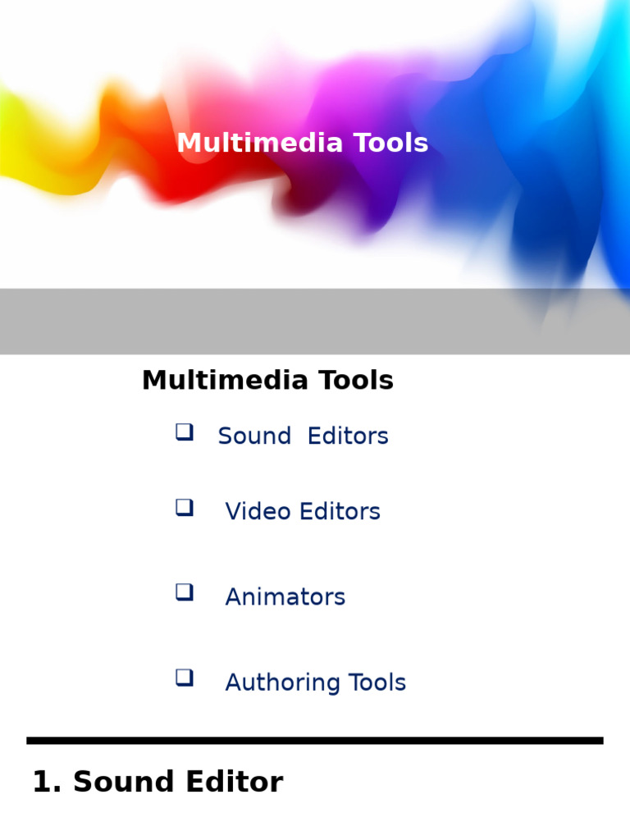Click the square bullet beside Video Editors

coord(185,507)
